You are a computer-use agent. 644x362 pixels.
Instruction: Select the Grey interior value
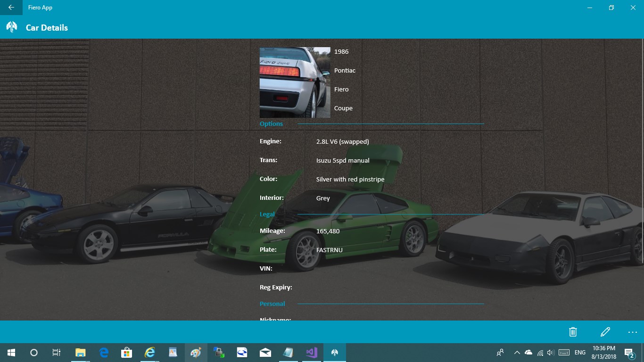[x=323, y=198]
